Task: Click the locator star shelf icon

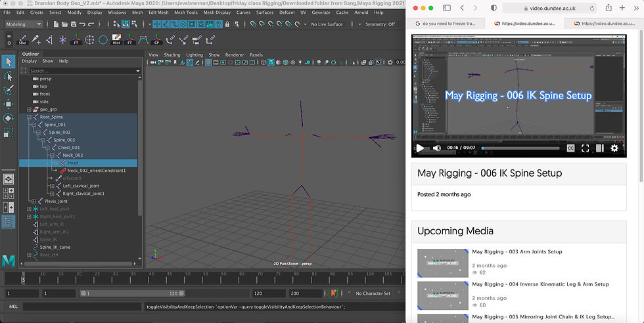Action: tap(63, 39)
